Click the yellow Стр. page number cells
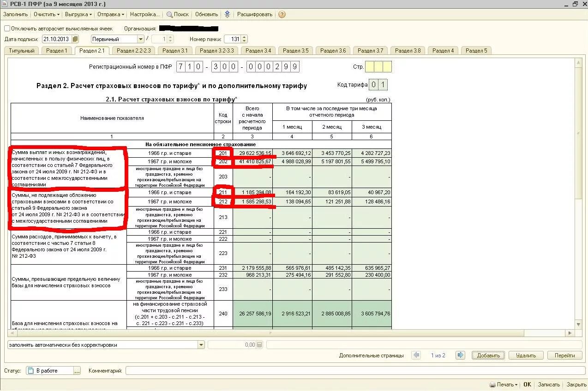The image size is (588, 391). (x=378, y=67)
